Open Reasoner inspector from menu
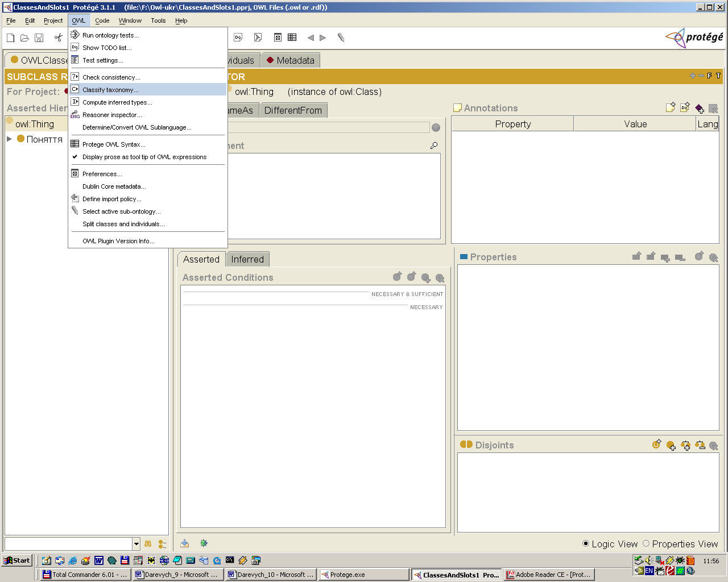 [x=148, y=115]
